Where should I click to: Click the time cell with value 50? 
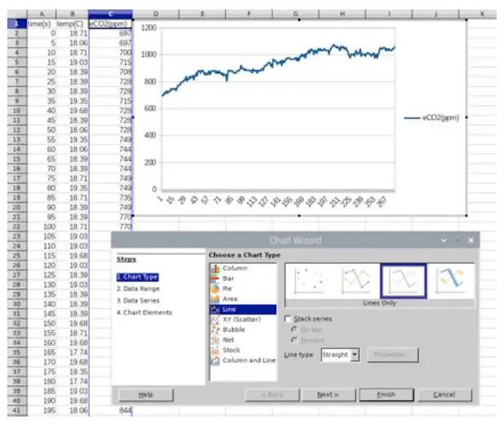(42, 130)
